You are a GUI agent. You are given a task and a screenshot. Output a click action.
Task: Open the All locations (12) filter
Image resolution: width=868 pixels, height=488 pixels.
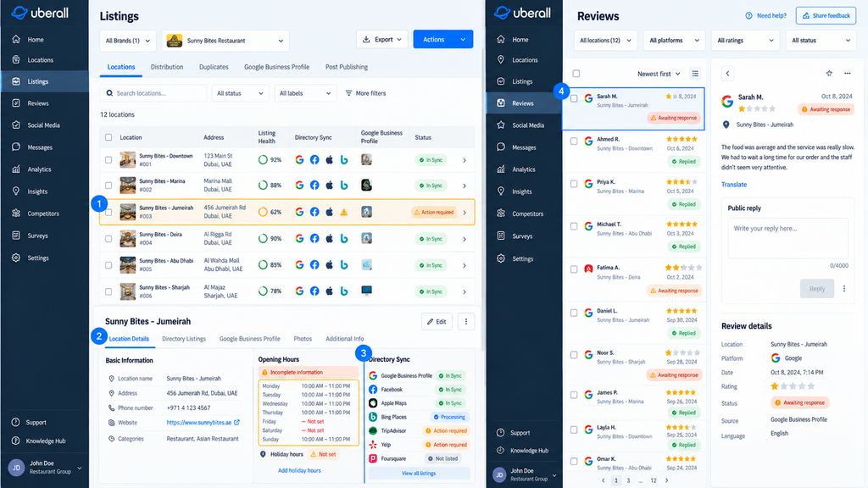605,41
